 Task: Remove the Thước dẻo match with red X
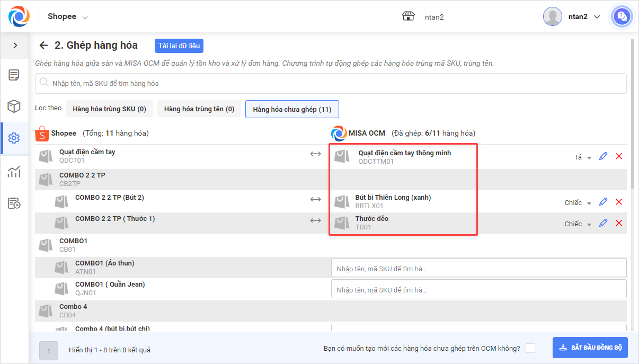tap(618, 223)
